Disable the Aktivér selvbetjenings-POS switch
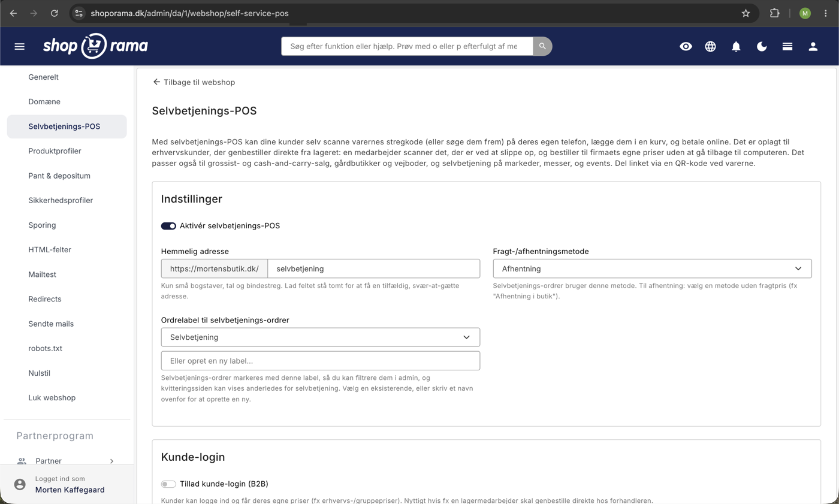Image resolution: width=839 pixels, height=504 pixels. point(168,226)
